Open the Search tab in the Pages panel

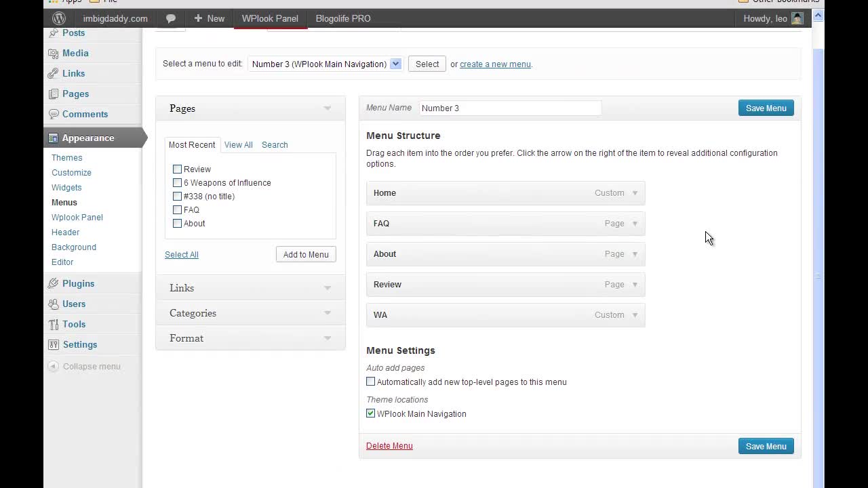(275, 144)
